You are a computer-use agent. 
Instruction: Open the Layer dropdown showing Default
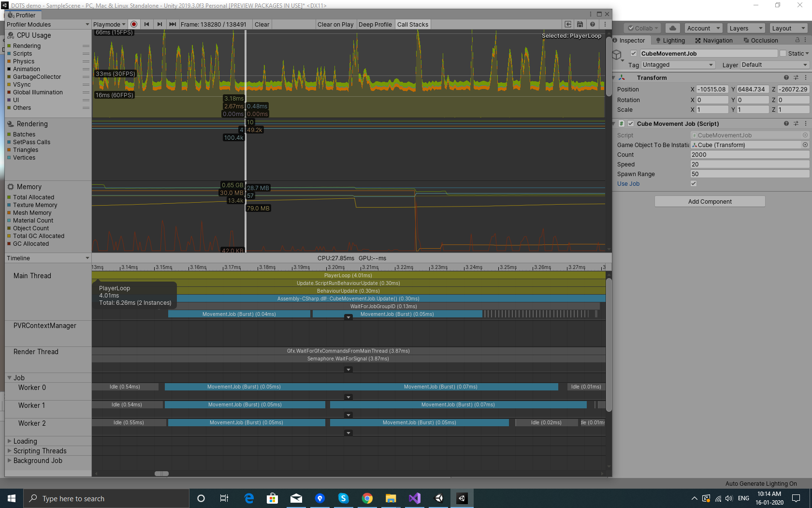[x=774, y=65]
